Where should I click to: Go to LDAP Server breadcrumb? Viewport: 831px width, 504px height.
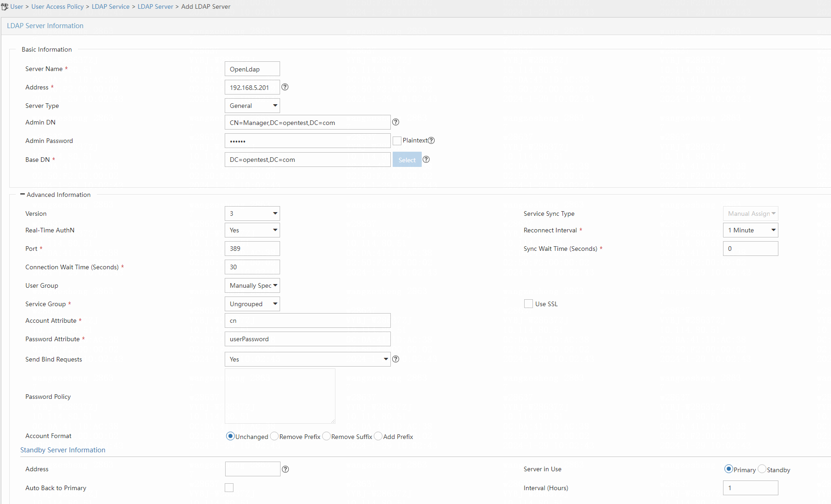[155, 6]
